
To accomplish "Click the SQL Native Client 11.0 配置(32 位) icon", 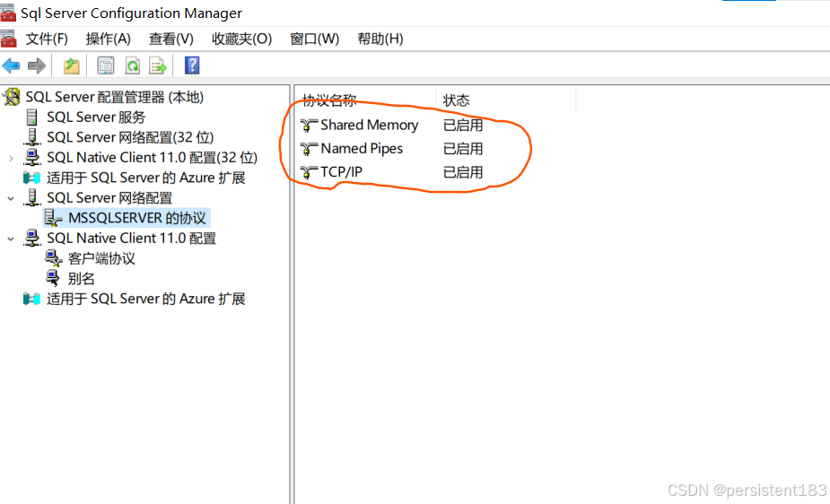I will [32, 157].
